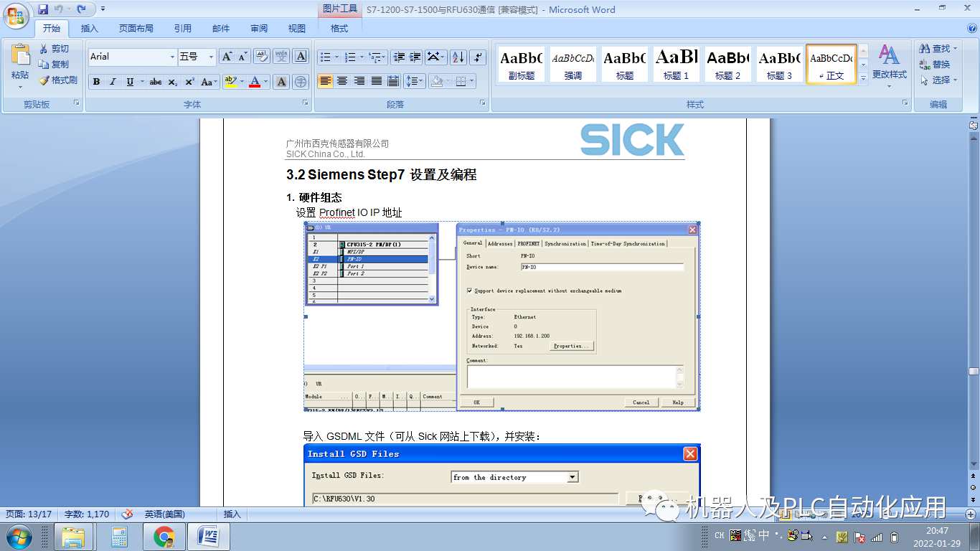This screenshot has height=551, width=980.
Task: Click the Shrink Font icon
Action: [243, 57]
